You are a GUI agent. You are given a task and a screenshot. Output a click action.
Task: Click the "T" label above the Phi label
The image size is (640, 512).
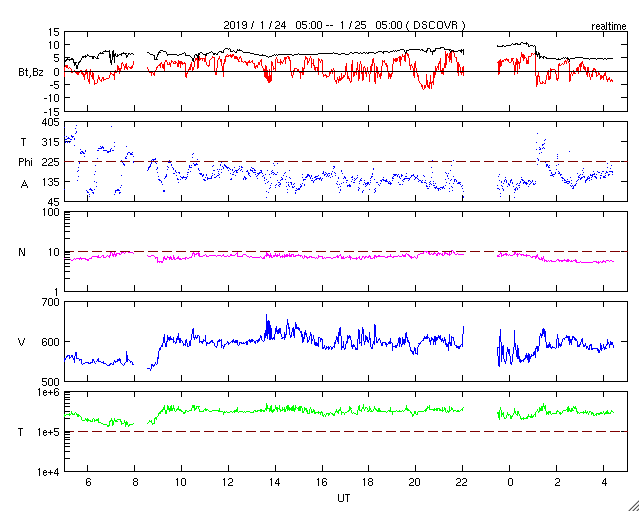point(23,142)
